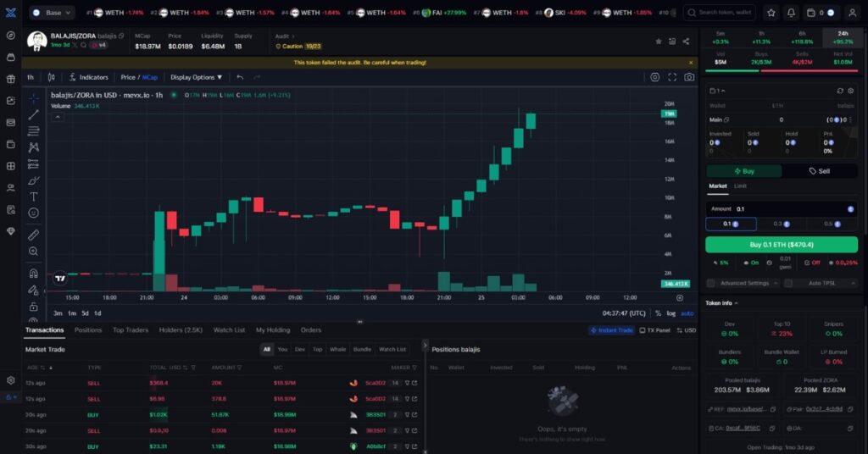Select the crosshair cursor tool

(x=34, y=98)
